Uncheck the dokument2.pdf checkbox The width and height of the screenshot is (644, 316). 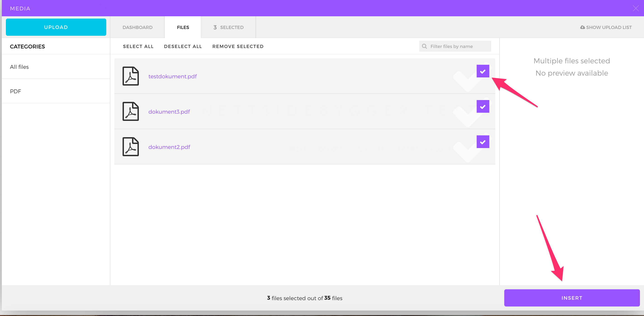483,142
